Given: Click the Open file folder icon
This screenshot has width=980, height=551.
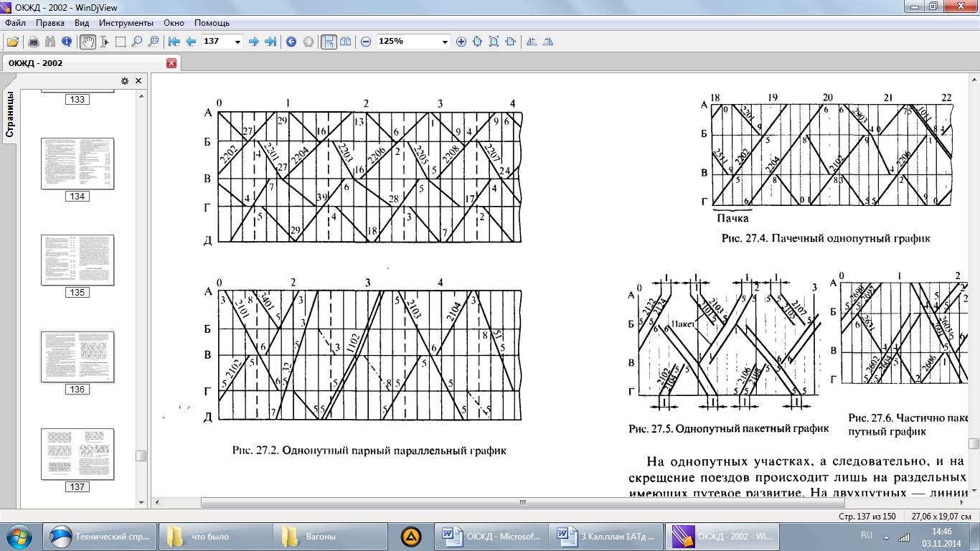Looking at the screenshot, I should coord(12,42).
